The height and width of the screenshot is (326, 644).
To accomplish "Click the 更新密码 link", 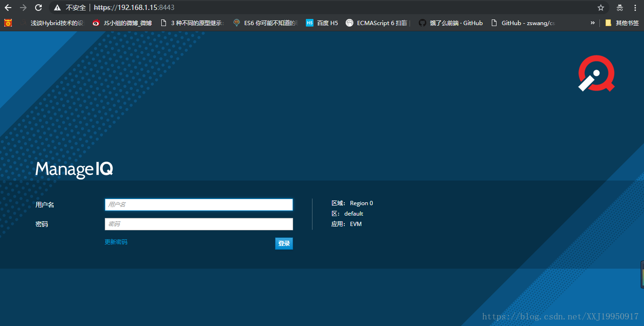I will (x=116, y=242).
